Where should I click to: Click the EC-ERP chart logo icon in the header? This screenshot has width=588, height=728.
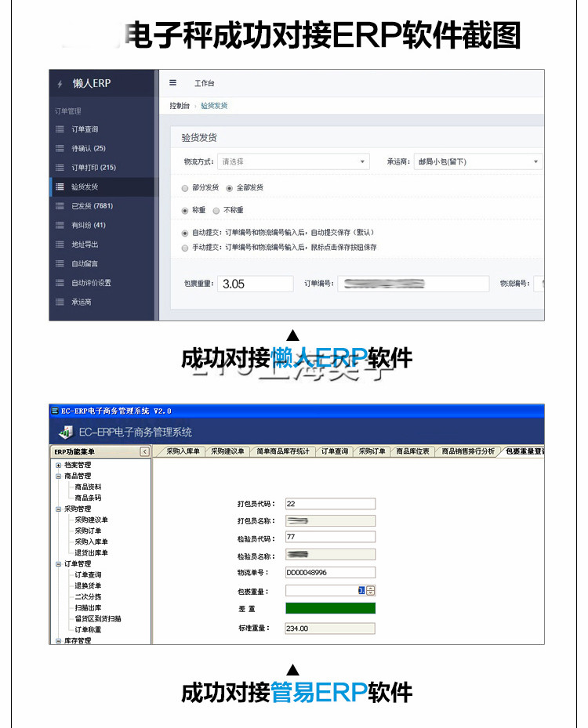(66, 432)
